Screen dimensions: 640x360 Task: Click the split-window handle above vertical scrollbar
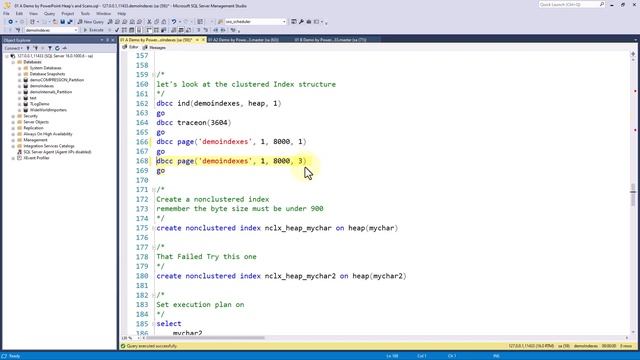(633, 53)
